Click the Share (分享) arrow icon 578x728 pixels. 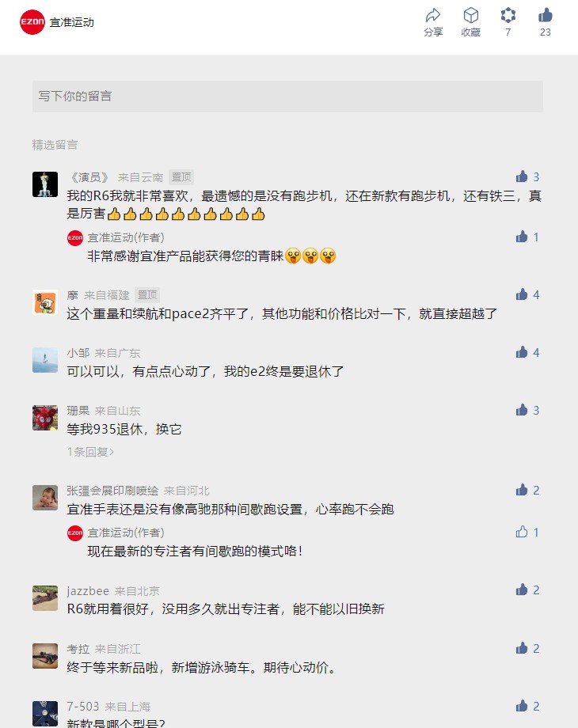(x=433, y=16)
